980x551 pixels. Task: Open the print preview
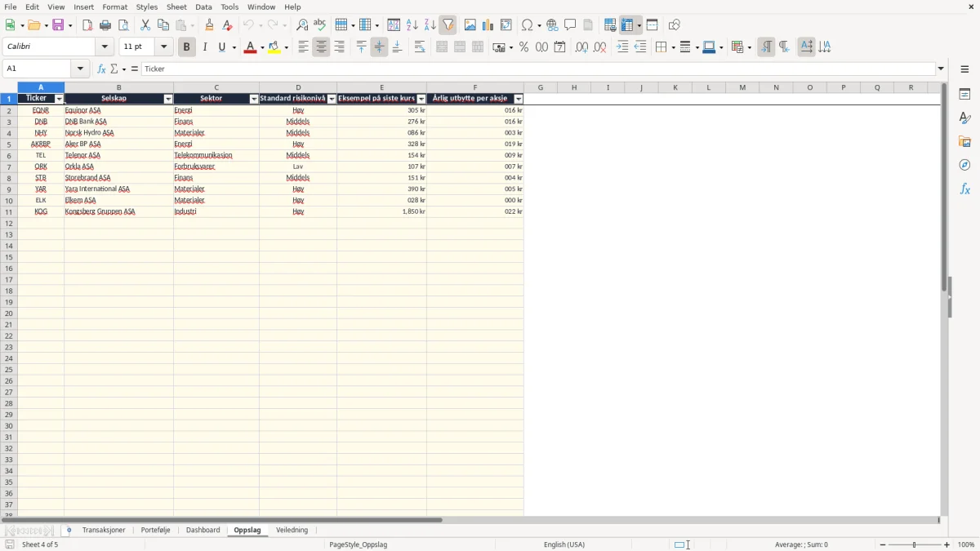click(123, 25)
